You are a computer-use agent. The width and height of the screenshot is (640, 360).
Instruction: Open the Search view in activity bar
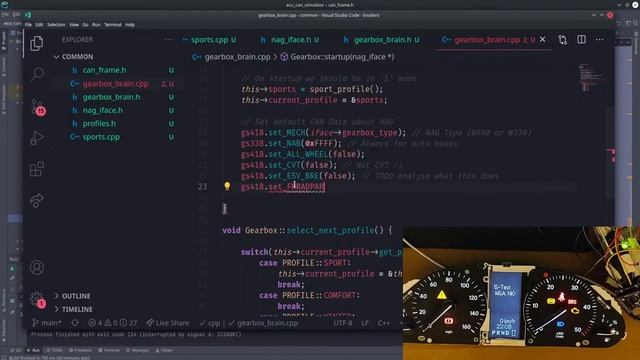click(x=38, y=74)
